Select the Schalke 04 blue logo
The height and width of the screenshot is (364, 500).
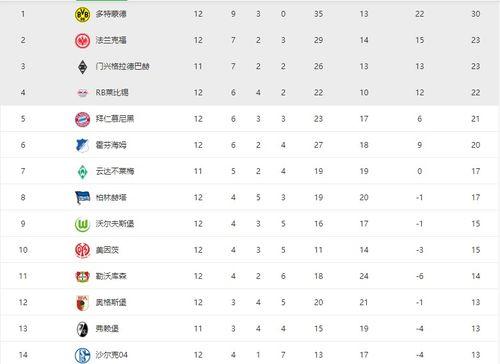82,355
